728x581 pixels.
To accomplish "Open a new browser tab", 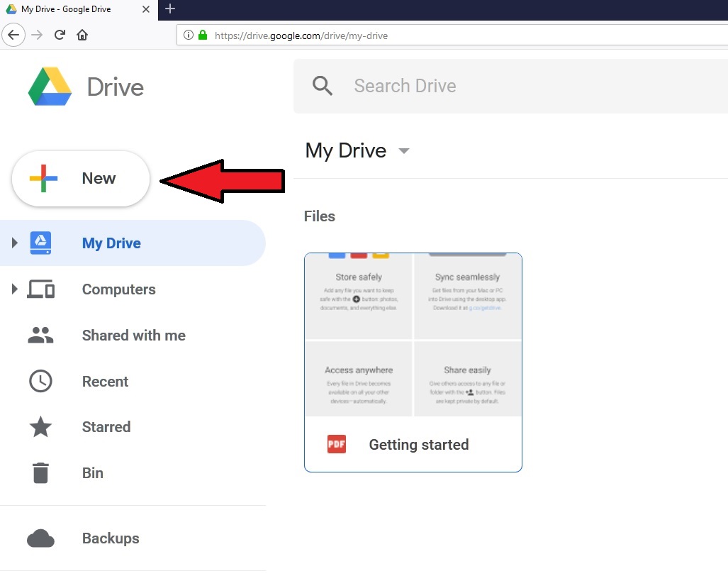I will [169, 9].
